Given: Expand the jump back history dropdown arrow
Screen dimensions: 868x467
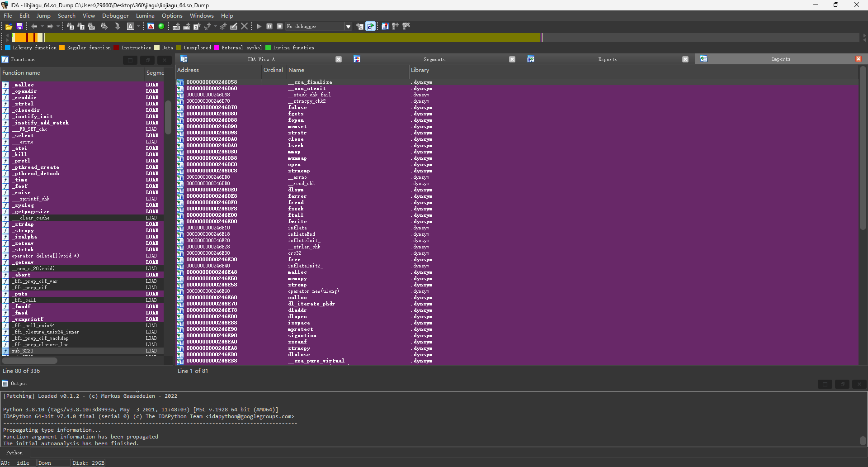Looking at the screenshot, I should pos(42,27).
